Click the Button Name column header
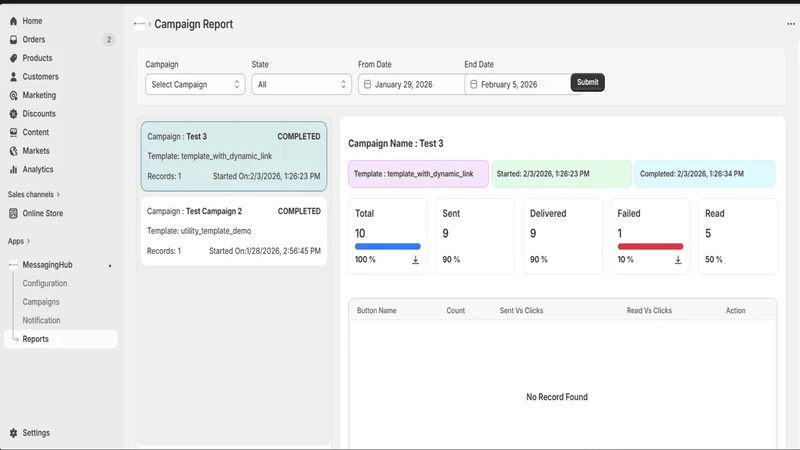 [377, 311]
